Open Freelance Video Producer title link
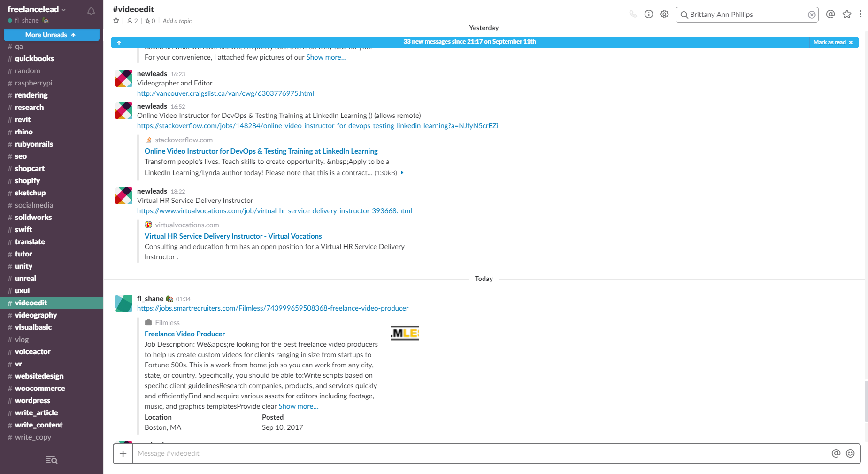The width and height of the screenshot is (868, 474). [x=184, y=334]
